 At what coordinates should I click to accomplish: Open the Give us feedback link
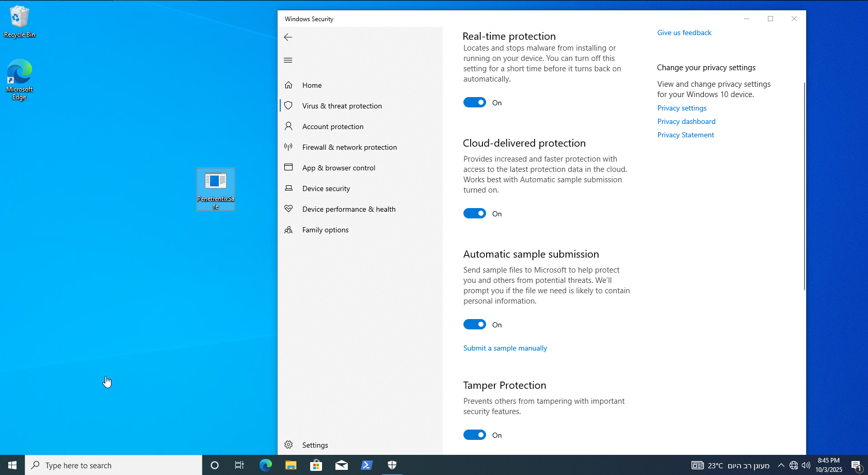(x=684, y=33)
